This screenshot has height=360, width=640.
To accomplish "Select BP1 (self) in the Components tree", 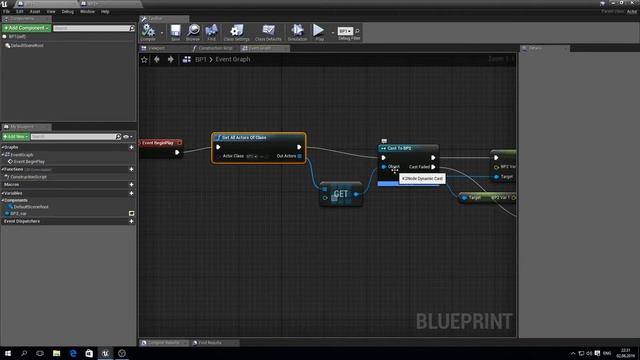I will click(x=17, y=37).
